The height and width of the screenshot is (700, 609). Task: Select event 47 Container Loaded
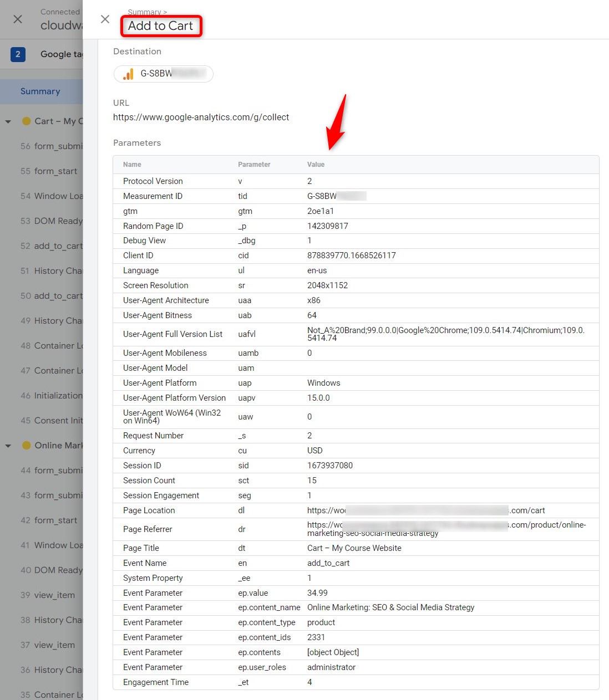click(x=51, y=371)
